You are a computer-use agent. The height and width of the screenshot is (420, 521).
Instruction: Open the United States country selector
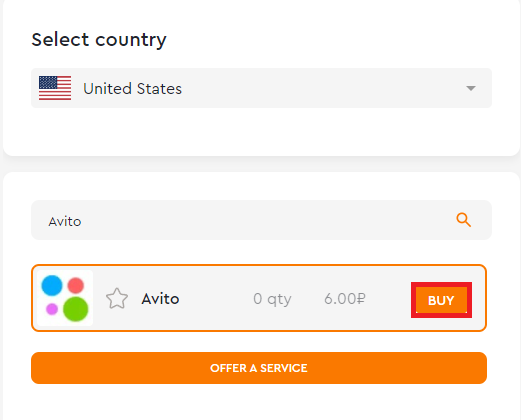click(261, 88)
